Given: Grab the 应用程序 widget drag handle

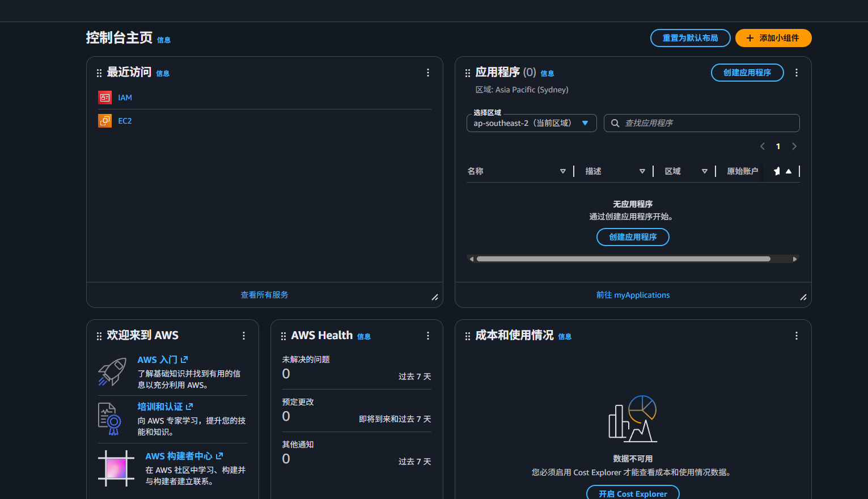Looking at the screenshot, I should tap(468, 73).
